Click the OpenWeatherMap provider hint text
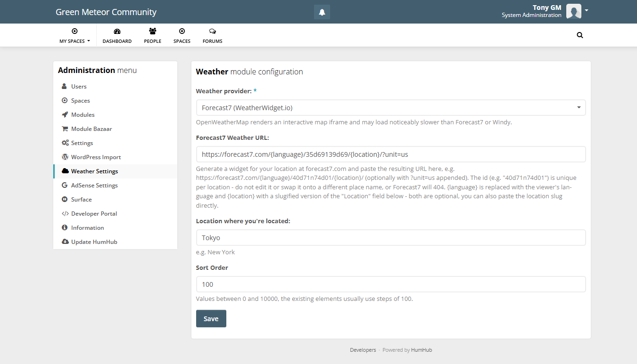 click(x=354, y=122)
